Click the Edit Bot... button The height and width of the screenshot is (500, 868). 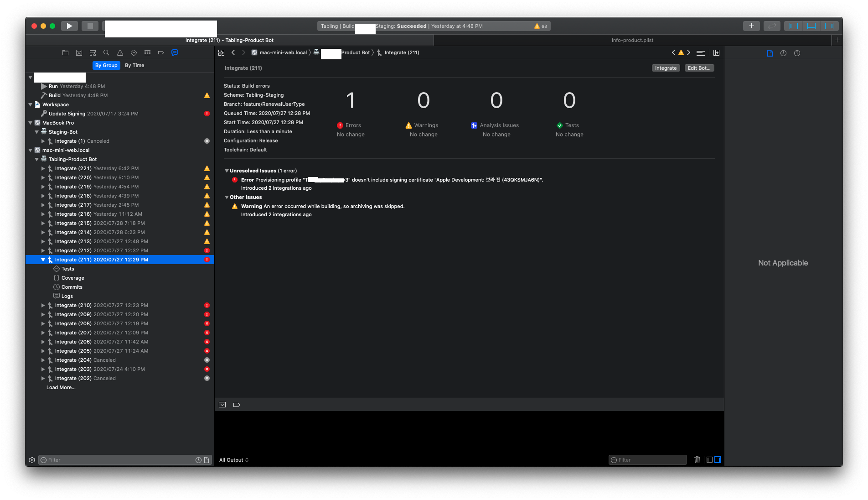pyautogui.click(x=699, y=68)
